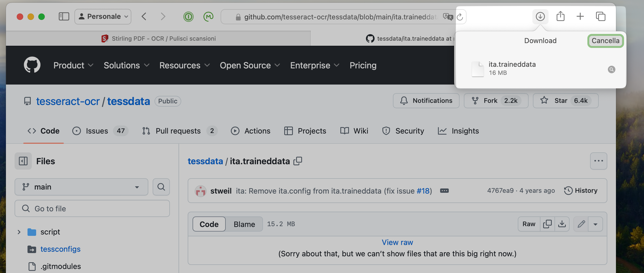
Task: Open the three-dot file options menu
Action: [598, 161]
